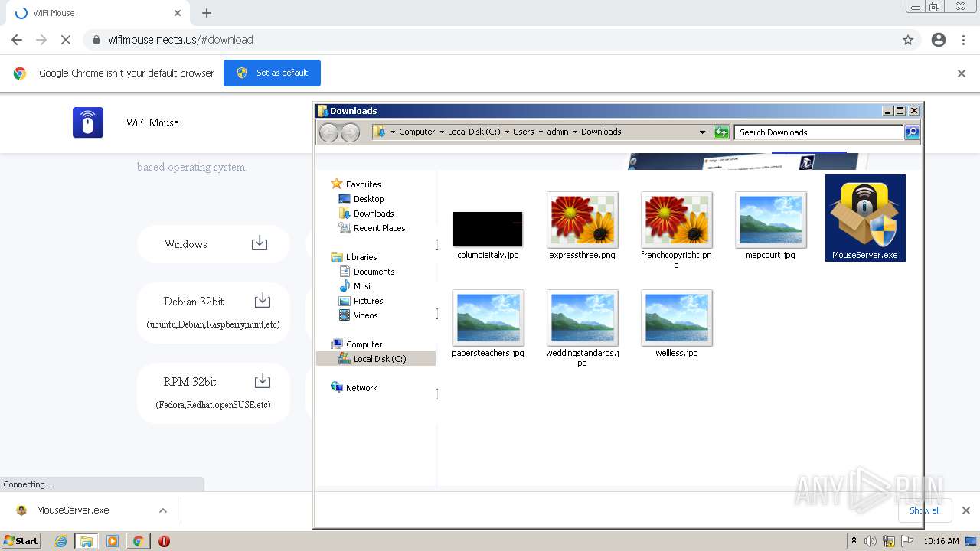
Task: Click the volume speaker tray icon
Action: (x=871, y=541)
